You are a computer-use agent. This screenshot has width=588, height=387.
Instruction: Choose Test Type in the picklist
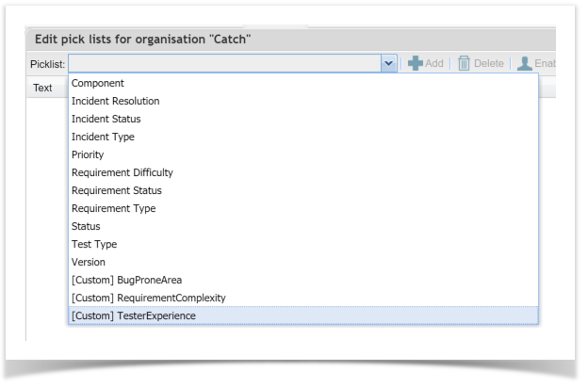click(x=94, y=244)
